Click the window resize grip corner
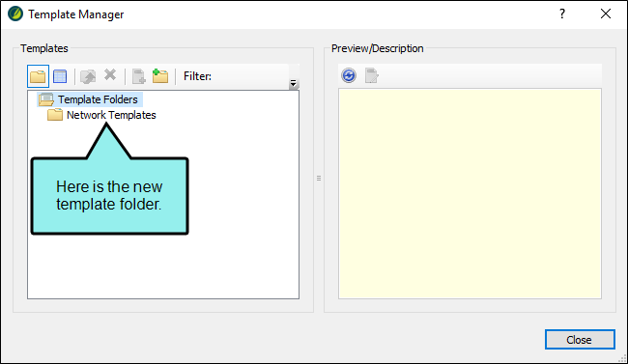This screenshot has height=364, width=628. click(622, 358)
